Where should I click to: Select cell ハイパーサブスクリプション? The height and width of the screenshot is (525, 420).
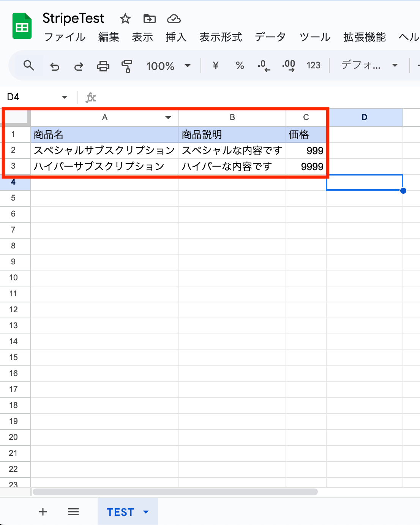pos(105,166)
